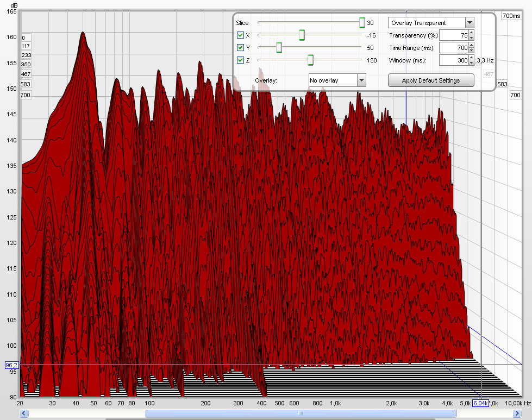Click the Time Range (ms) field
This screenshot has width=532, height=420.
tap(454, 48)
